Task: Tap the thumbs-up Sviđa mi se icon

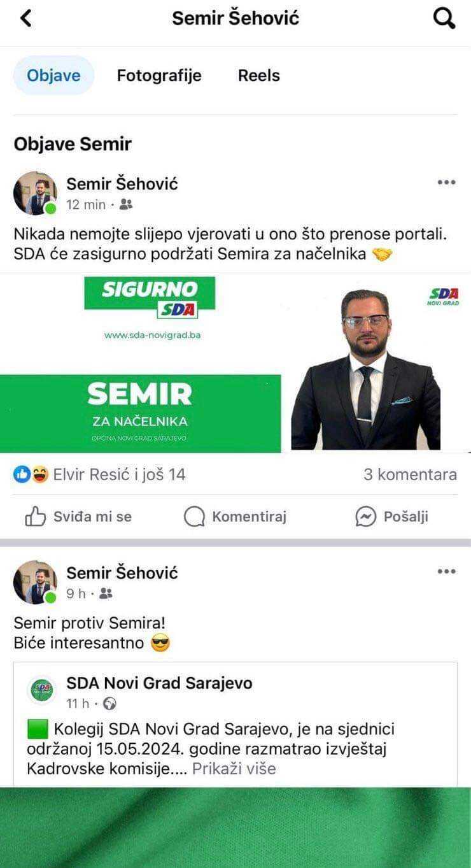Action: [34, 516]
